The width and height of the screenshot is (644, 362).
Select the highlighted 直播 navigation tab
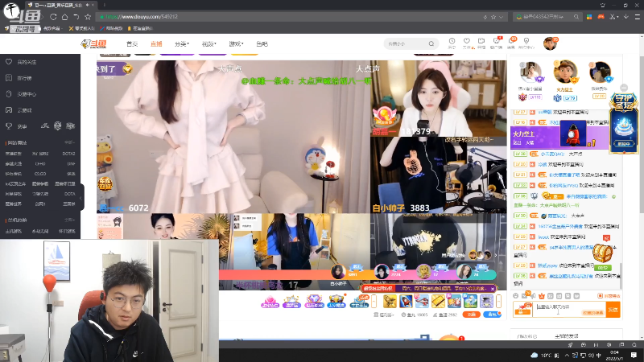pos(156,44)
